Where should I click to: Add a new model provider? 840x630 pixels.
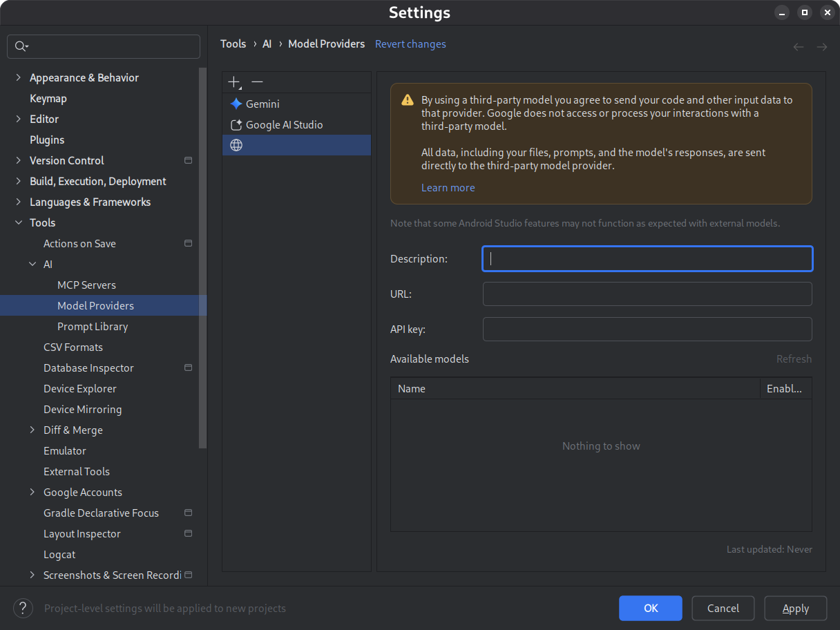(232, 82)
